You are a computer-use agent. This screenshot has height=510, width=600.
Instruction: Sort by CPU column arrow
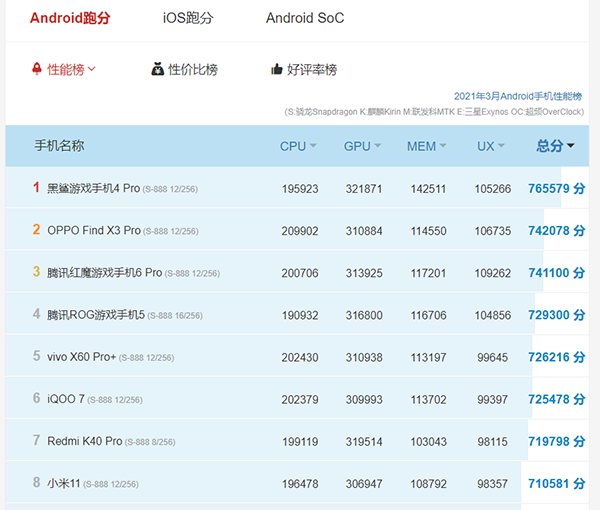point(313,147)
